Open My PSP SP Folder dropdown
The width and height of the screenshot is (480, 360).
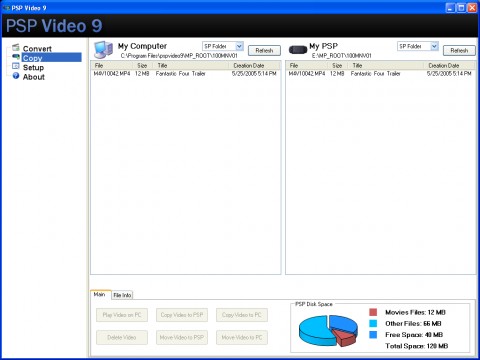[x=434, y=46]
